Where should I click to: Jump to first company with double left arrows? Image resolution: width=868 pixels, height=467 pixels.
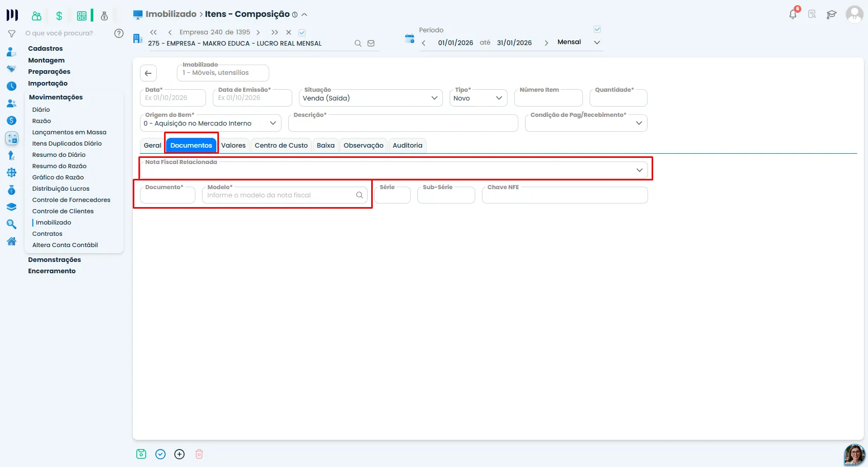(153, 32)
